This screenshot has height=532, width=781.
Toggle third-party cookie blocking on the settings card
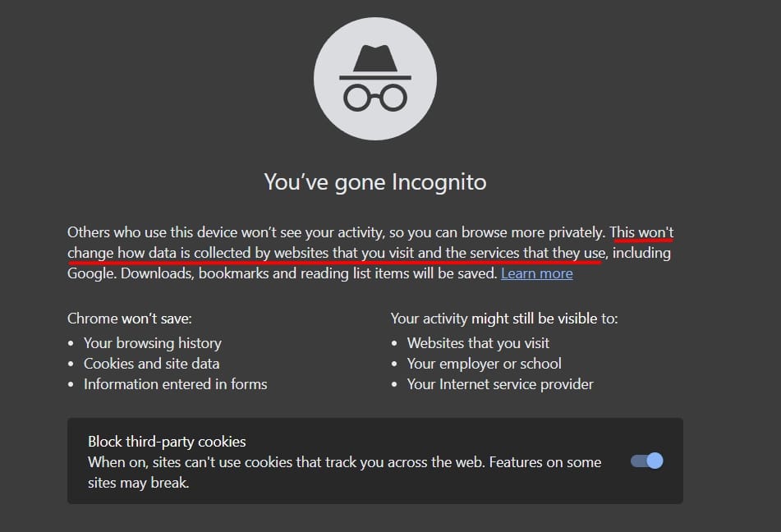tap(646, 461)
